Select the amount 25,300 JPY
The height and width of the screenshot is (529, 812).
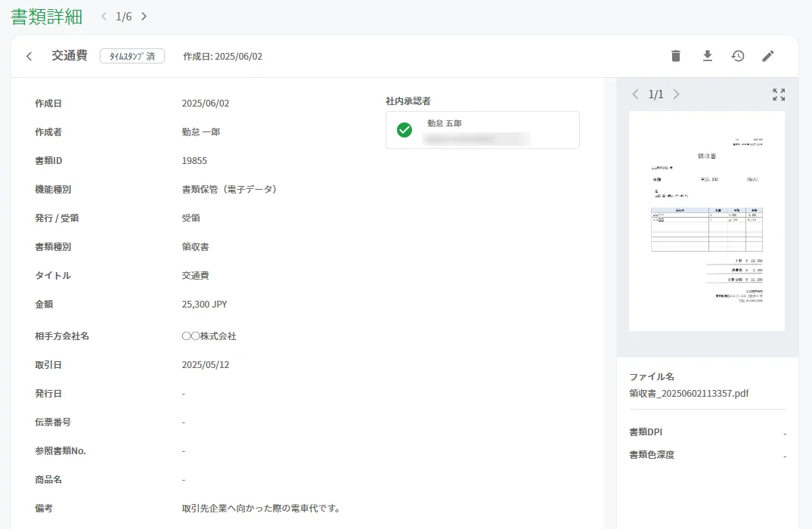click(x=205, y=305)
